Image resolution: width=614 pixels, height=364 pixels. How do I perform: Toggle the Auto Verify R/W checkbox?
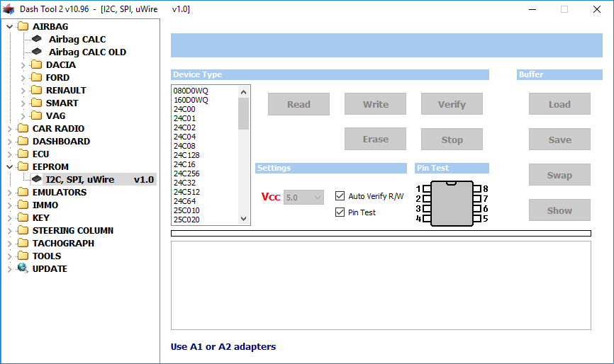(x=340, y=196)
